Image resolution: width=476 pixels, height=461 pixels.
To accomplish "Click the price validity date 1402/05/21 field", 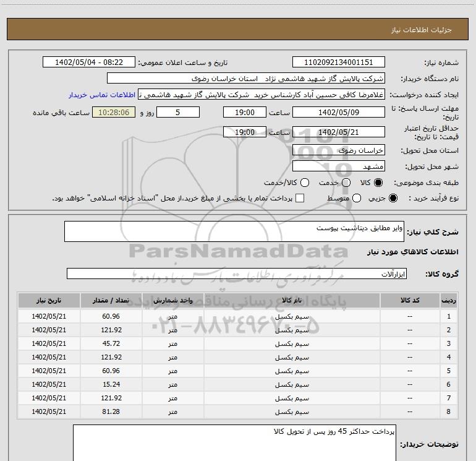I will coord(339,132).
